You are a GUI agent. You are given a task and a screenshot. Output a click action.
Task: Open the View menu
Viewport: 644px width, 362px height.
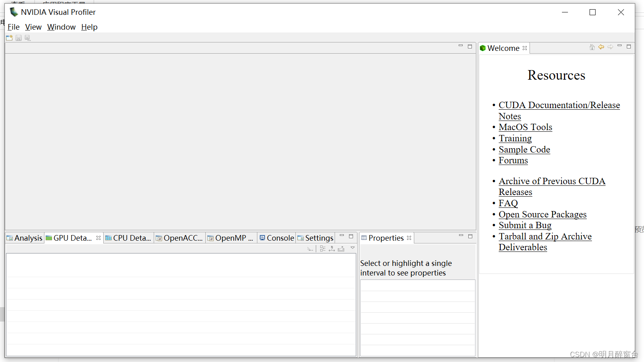point(33,27)
